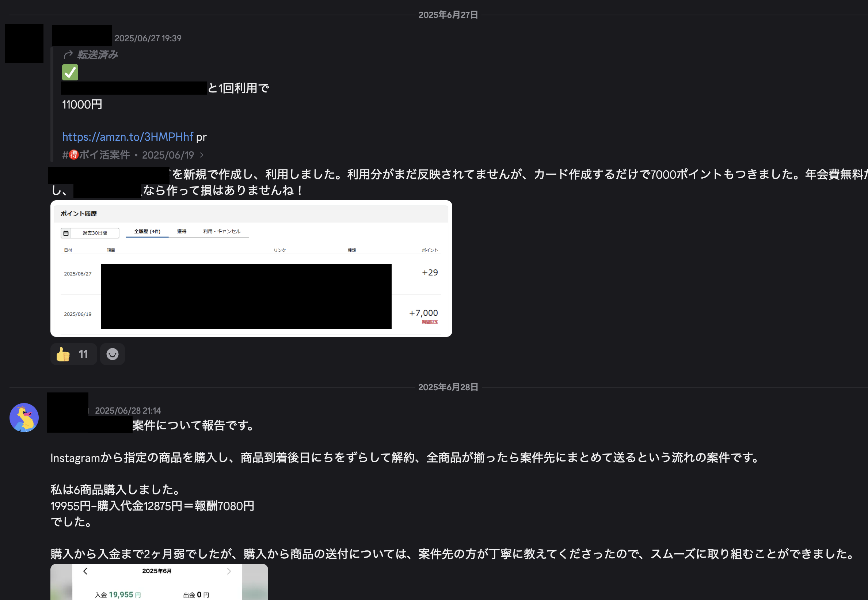
Task: Expand the chevron next to 2025/06/19
Action: [202, 155]
